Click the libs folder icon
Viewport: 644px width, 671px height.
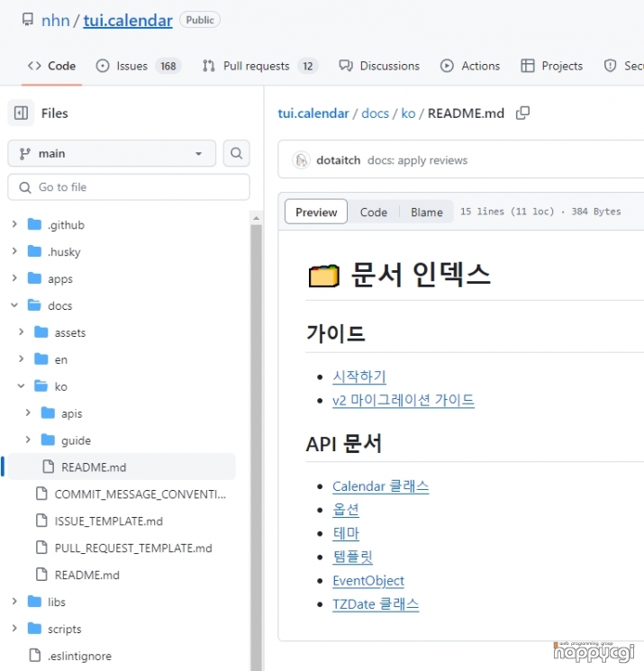pos(34,602)
